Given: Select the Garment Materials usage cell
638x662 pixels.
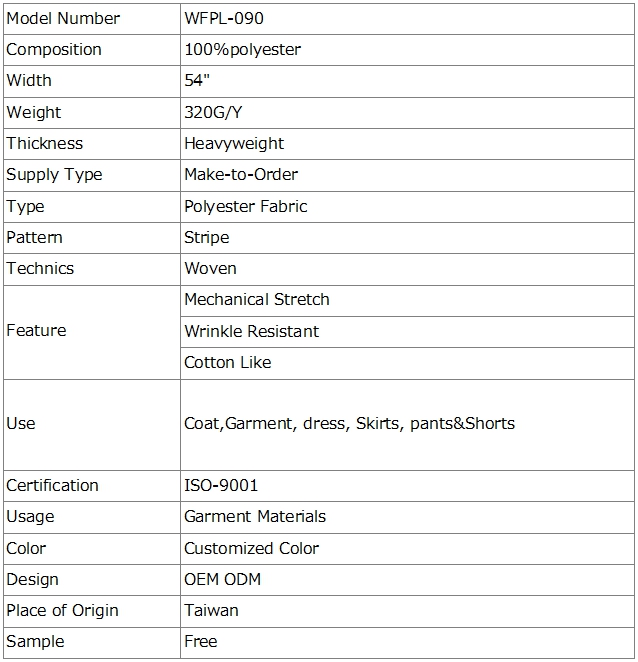Looking at the screenshot, I should pyautogui.click(x=255, y=516).
